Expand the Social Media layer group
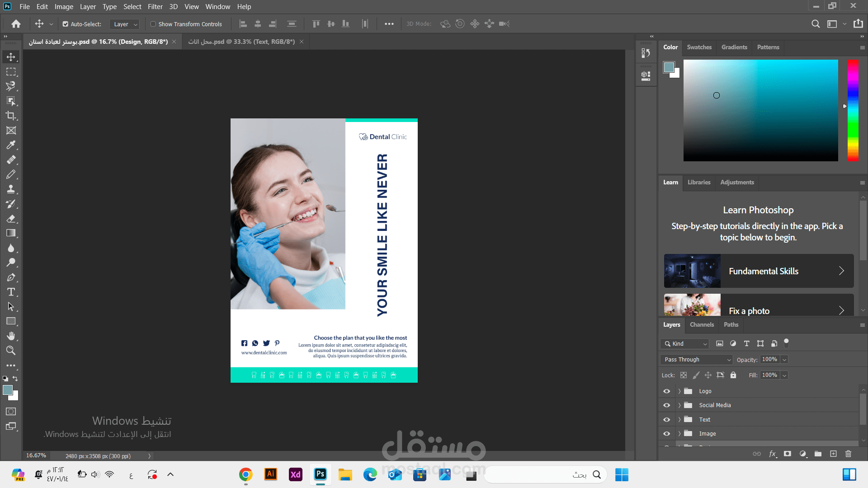The image size is (868, 488). 679,405
